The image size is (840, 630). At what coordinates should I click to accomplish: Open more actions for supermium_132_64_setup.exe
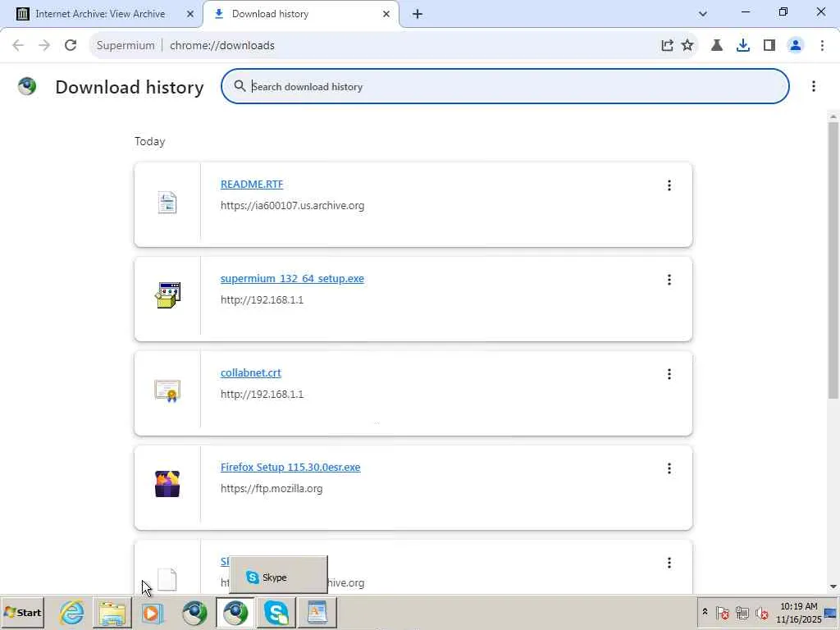[669, 280]
